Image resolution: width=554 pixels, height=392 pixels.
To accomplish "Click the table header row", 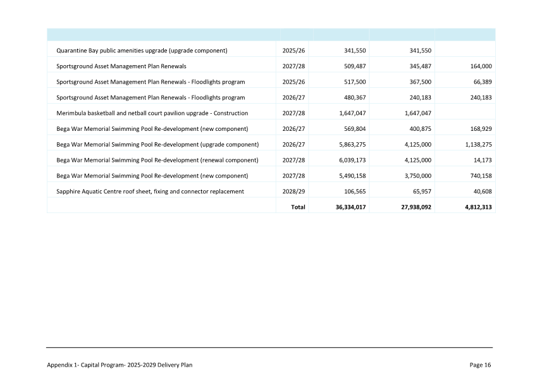I will (271, 32).
